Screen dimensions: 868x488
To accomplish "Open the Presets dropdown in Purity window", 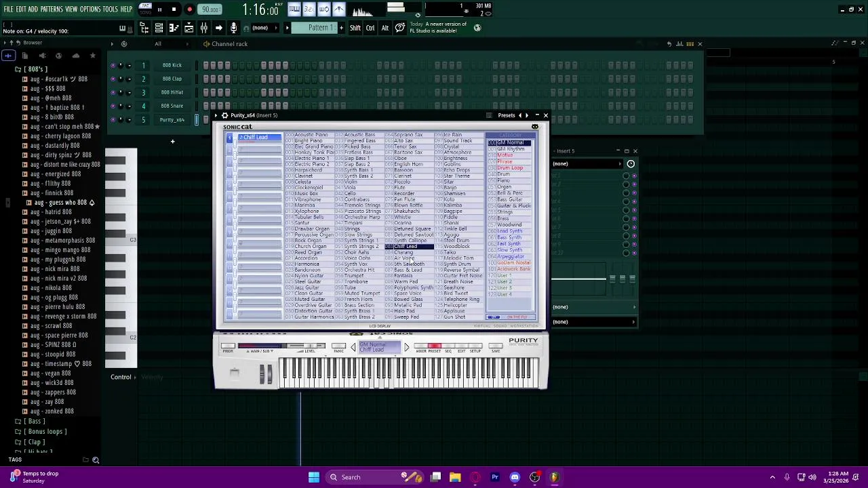I will point(506,115).
